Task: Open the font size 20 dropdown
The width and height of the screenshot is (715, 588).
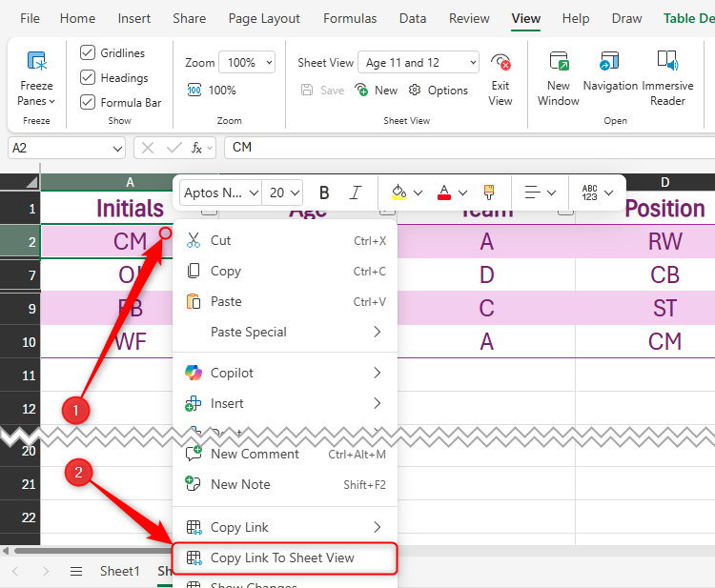Action: tap(284, 193)
